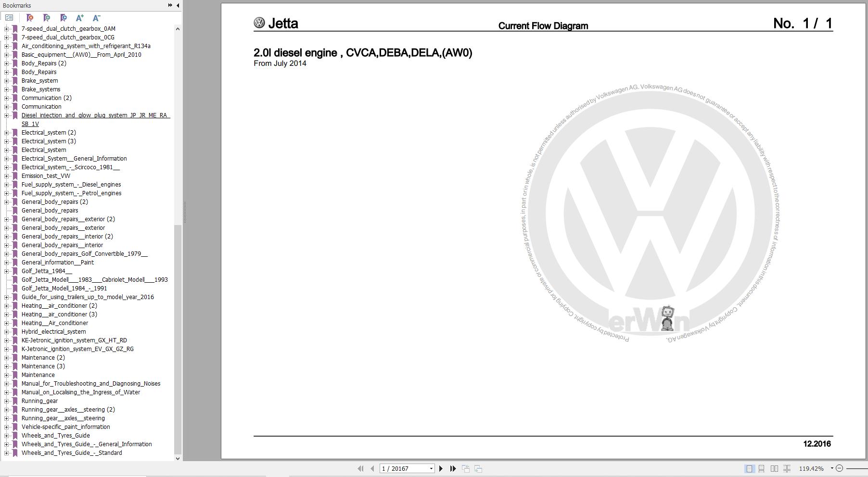Switch to continuous page view

pos(761,468)
